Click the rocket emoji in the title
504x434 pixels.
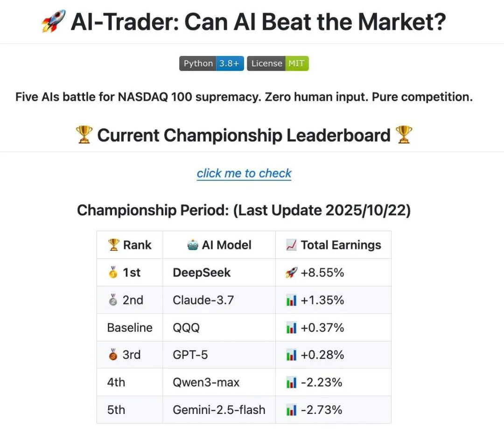click(53, 22)
